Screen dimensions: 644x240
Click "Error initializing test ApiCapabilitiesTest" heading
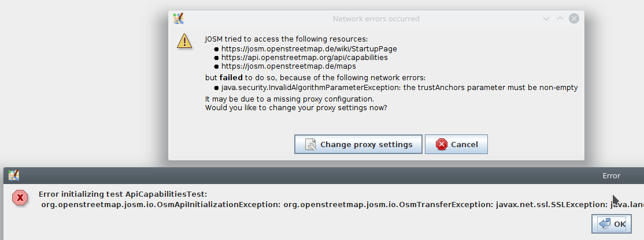click(123, 194)
